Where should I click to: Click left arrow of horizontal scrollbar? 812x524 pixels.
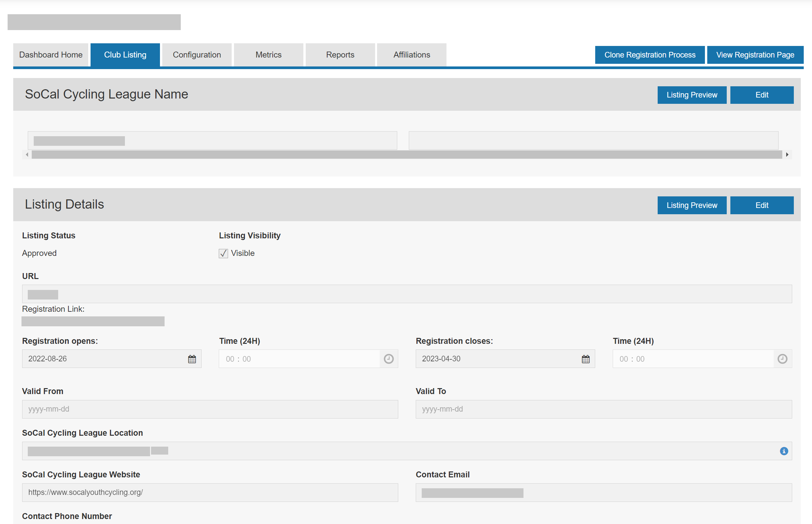pyautogui.click(x=27, y=154)
